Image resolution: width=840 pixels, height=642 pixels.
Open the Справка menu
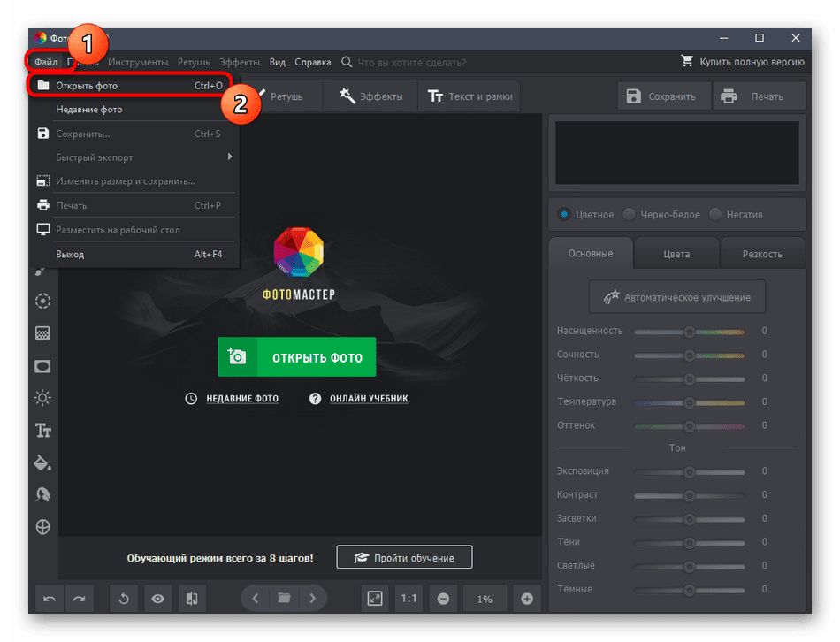(x=313, y=62)
